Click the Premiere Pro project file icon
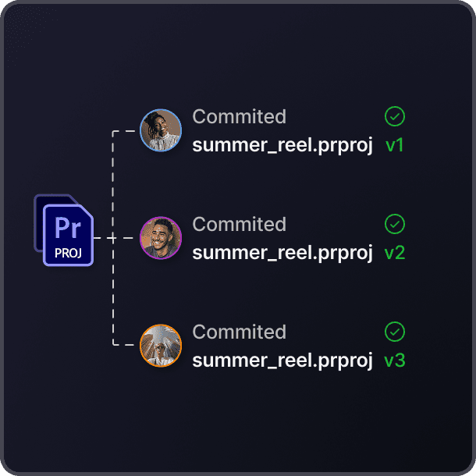 tap(68, 234)
